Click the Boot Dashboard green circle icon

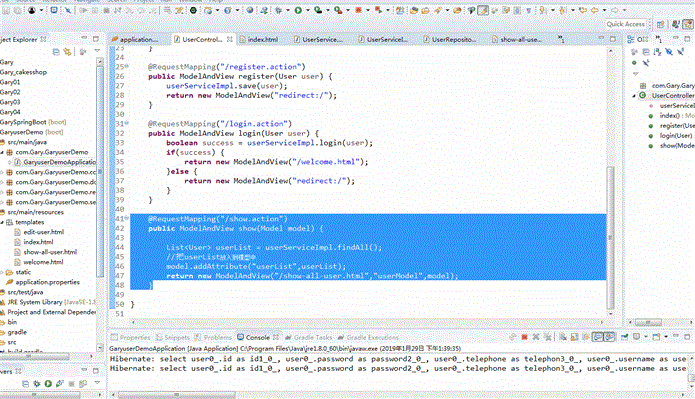pyautogui.click(x=193, y=10)
